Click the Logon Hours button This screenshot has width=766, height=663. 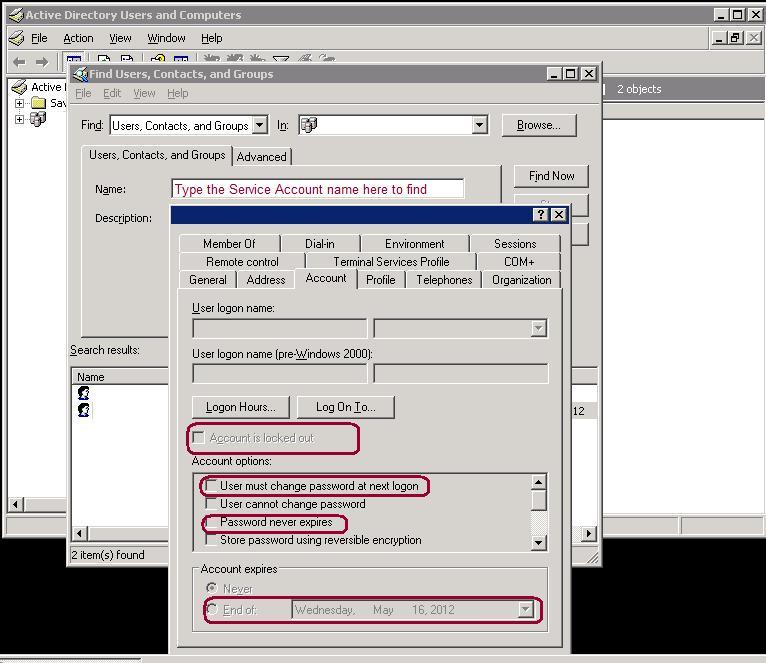(x=240, y=407)
